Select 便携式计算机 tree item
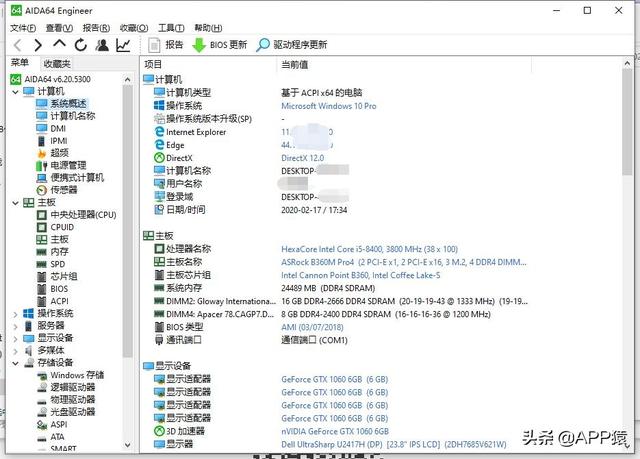This screenshot has width=640, height=459. [x=70, y=178]
